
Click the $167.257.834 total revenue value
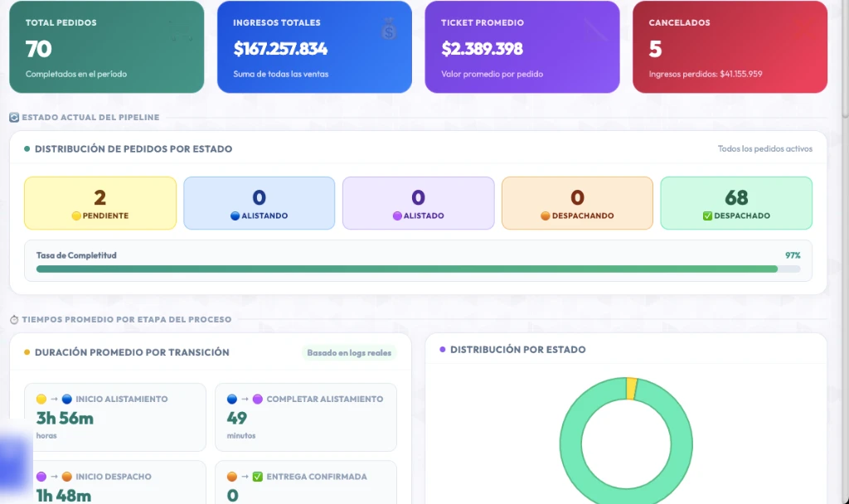pos(280,49)
